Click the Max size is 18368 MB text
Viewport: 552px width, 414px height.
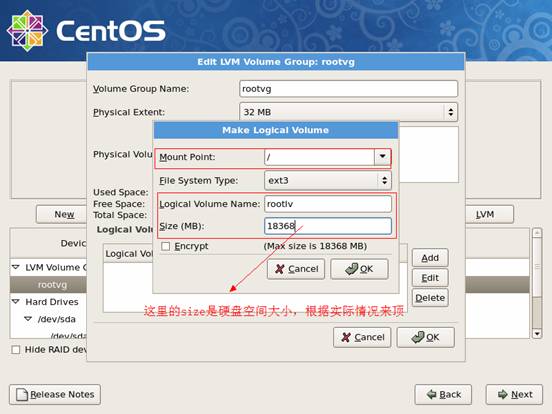click(x=315, y=246)
